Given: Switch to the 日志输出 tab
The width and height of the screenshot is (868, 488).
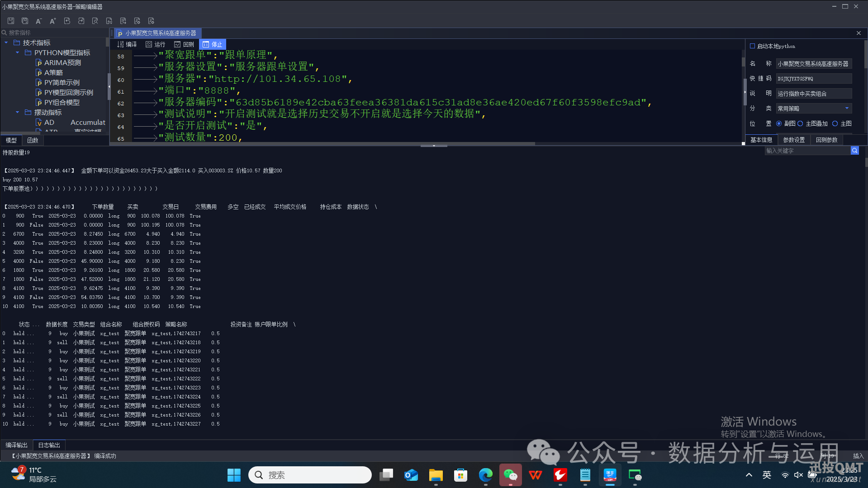Looking at the screenshot, I should click(49, 445).
